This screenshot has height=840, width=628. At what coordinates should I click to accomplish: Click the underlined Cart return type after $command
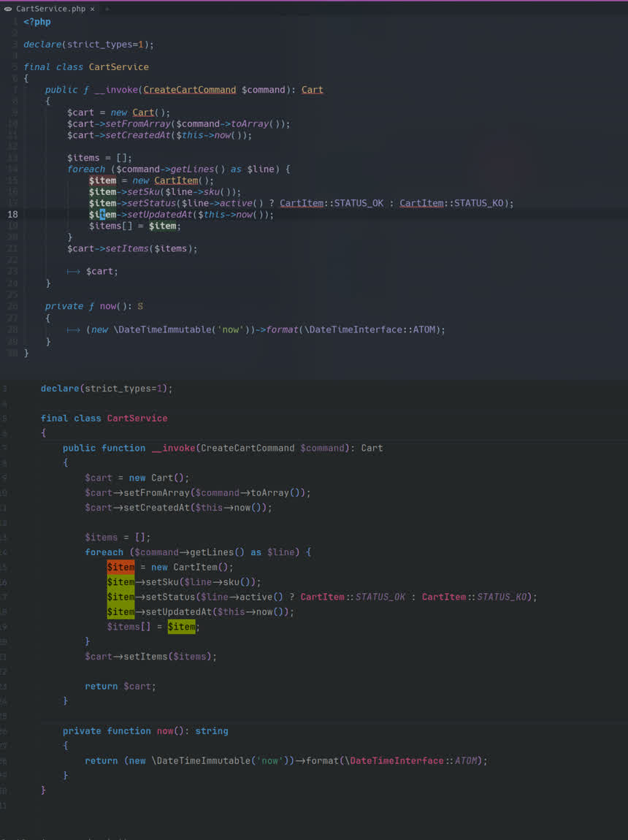(312, 89)
